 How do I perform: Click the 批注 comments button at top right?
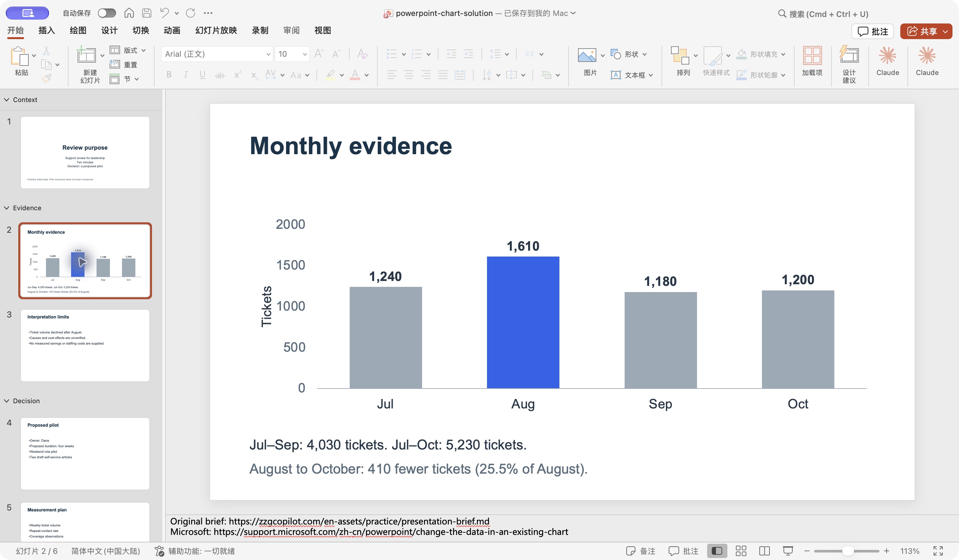872,31
